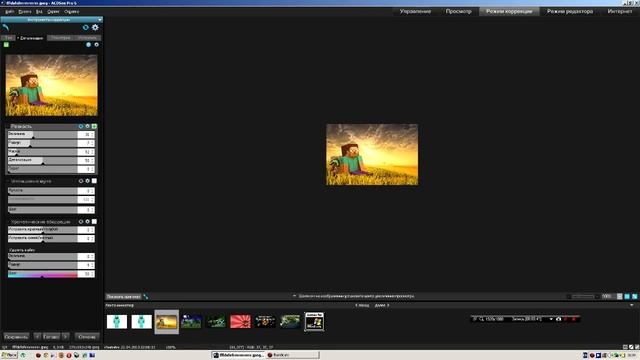
Task: Select the Детализация tool tab
Action: [31, 38]
